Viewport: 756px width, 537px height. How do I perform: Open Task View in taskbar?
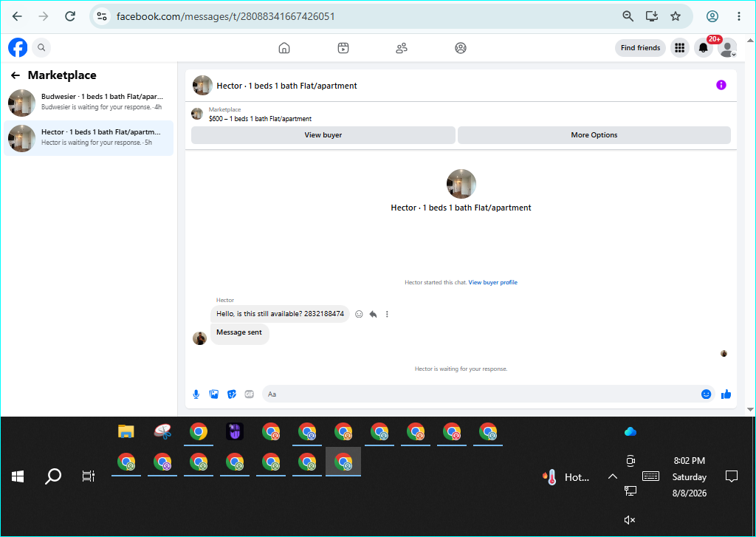coord(89,476)
